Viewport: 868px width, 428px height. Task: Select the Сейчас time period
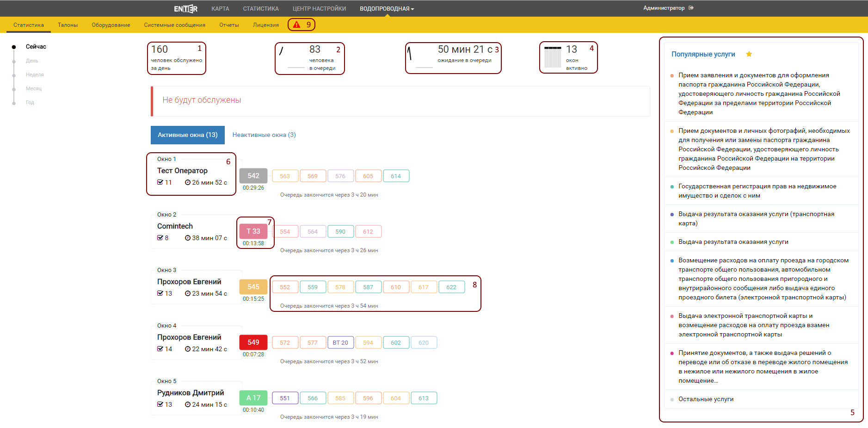pyautogui.click(x=36, y=47)
